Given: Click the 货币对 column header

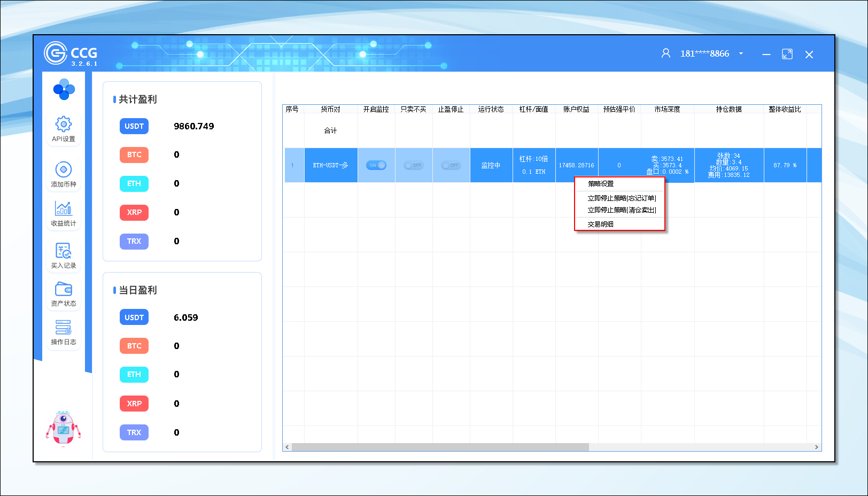Looking at the screenshot, I should pos(330,109).
